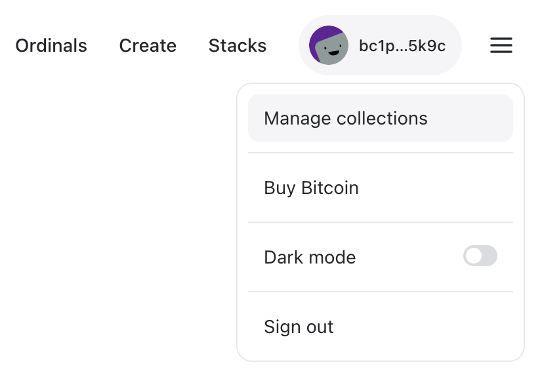Go to the Create page
542x392 pixels.
point(148,46)
